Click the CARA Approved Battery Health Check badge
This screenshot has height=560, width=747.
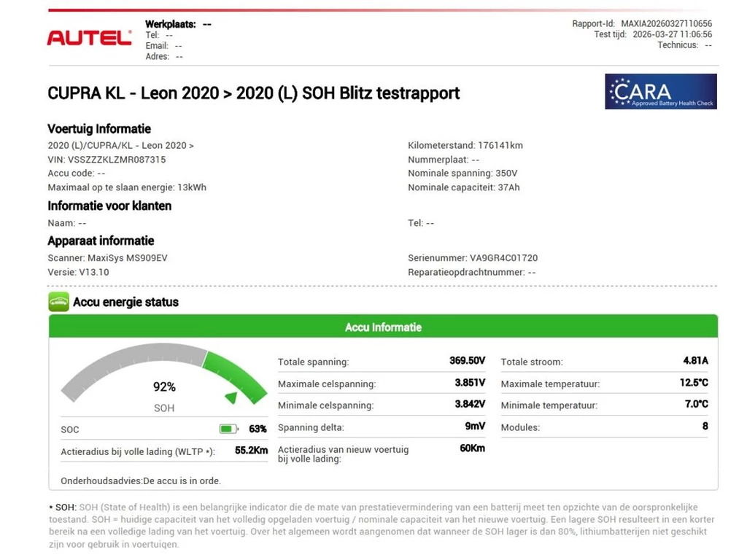(x=660, y=92)
